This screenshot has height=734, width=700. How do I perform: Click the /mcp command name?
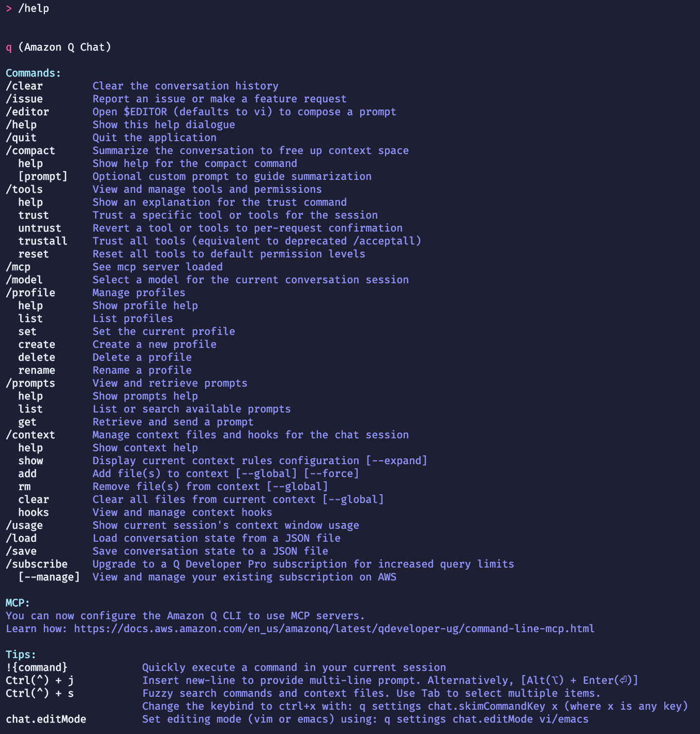coord(18,267)
